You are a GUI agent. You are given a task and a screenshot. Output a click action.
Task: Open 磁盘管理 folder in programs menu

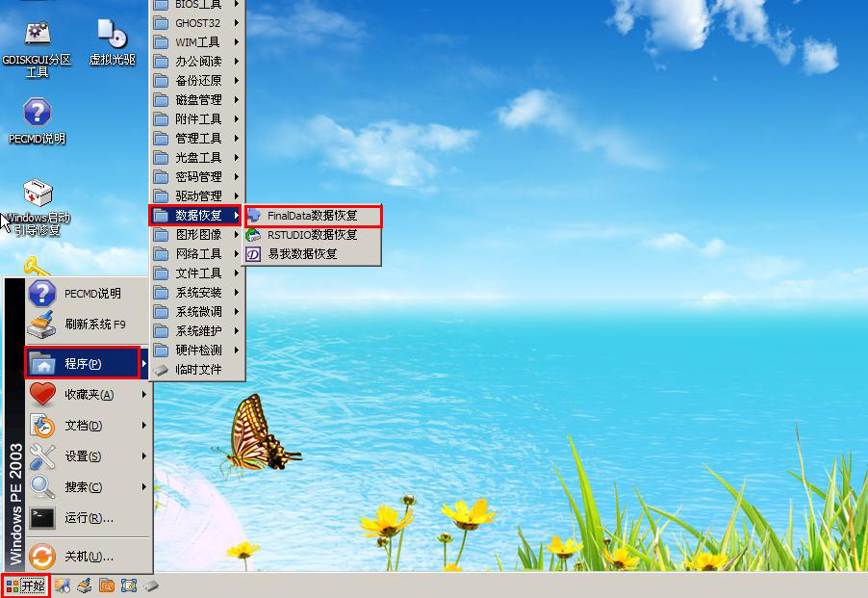(x=197, y=100)
